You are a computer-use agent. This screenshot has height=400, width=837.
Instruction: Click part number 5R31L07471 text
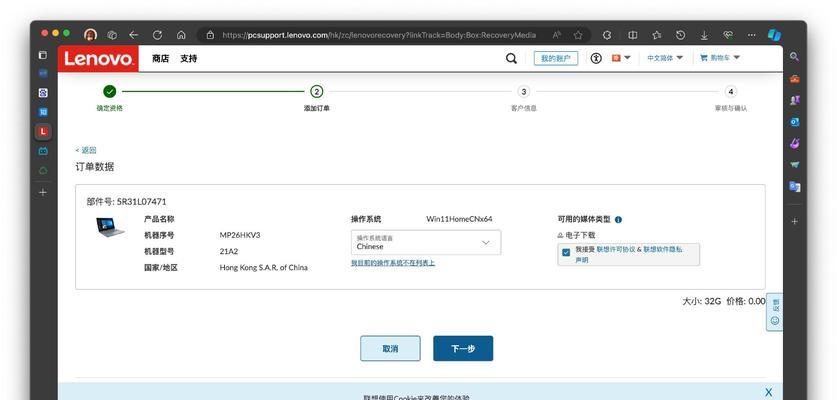click(x=141, y=202)
